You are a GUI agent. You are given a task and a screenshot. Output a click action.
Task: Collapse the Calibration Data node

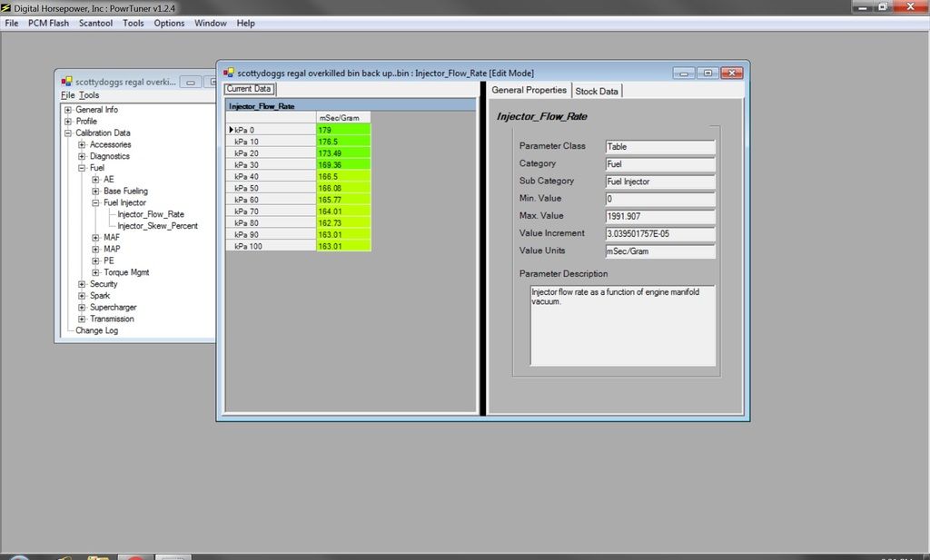[x=68, y=133]
